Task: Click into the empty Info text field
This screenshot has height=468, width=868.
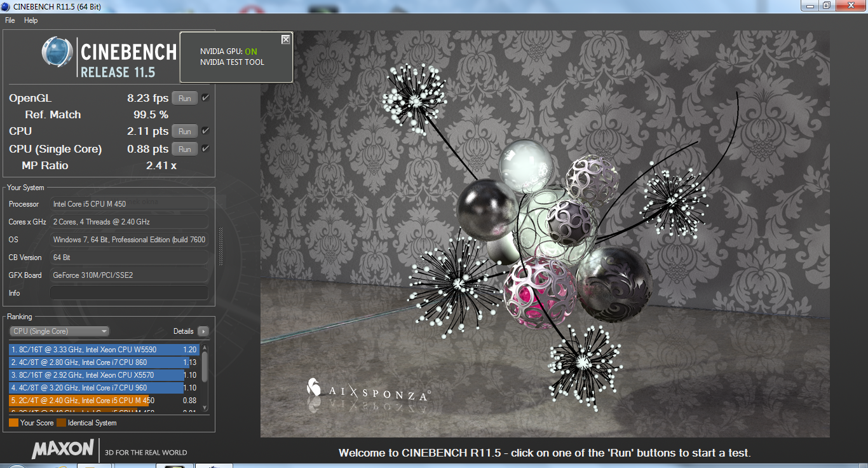Action: click(x=129, y=293)
